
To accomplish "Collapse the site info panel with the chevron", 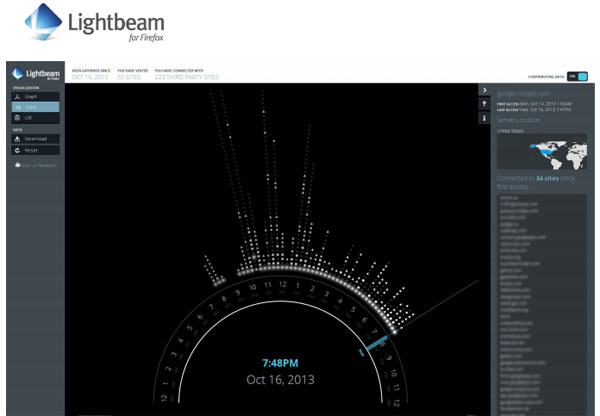I will (x=484, y=90).
